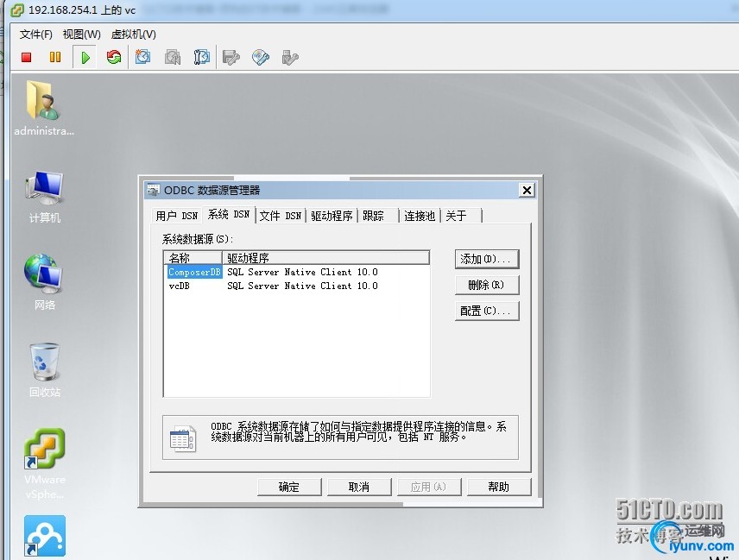Viewport: 739px width, 560px height.
Task: Open the 视图(W) menu
Action: coord(81,35)
